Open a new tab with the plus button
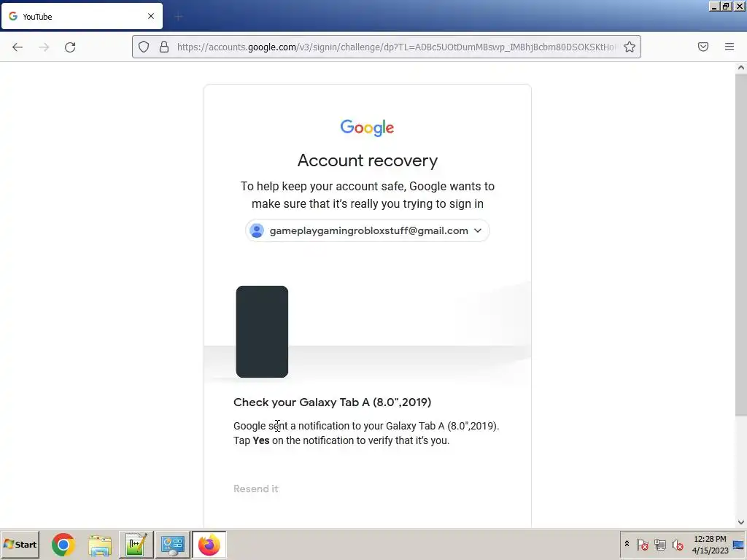 click(x=178, y=17)
